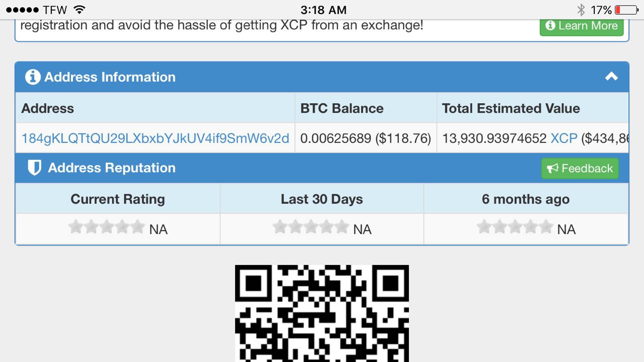Open address link 184gKLQTtQU29LXbxbYJkUV4if9SmW6v2d
The width and height of the screenshot is (644, 362).
tap(155, 138)
